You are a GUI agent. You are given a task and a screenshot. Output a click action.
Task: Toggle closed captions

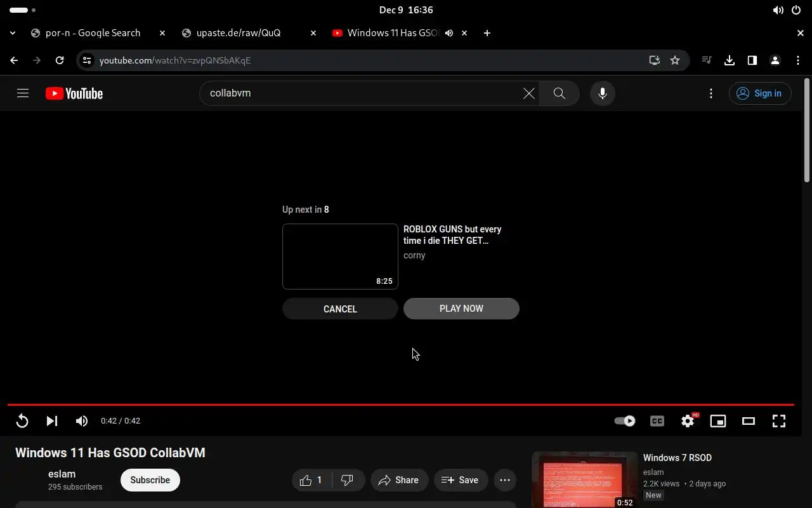pyautogui.click(x=657, y=421)
